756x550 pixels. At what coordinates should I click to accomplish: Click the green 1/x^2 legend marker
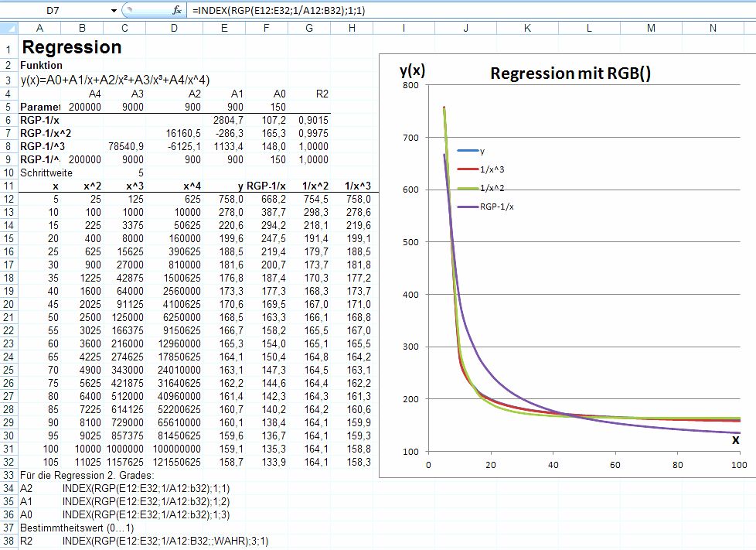coord(468,188)
